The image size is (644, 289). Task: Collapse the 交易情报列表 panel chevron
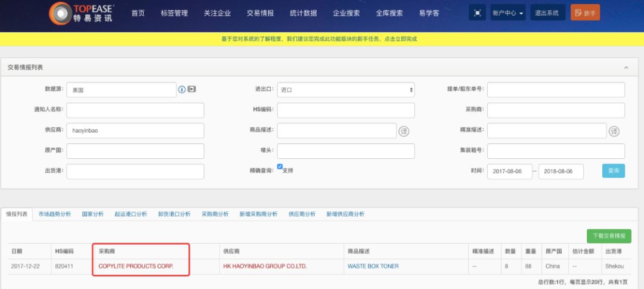626,67
